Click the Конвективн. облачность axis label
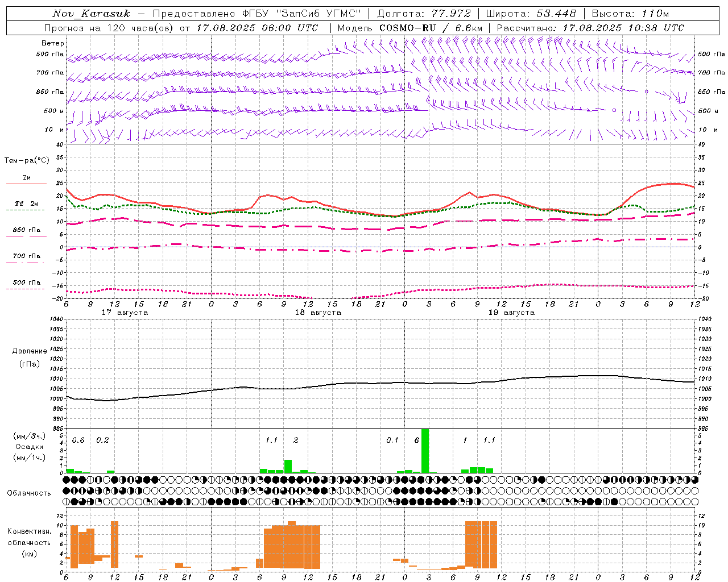The height and width of the screenshot is (582, 728). (29, 542)
